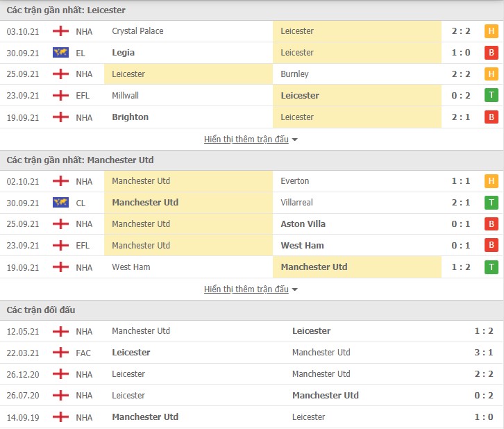Screen dimensions: 504x429
Task: Click the Burnley team name
Action: click(x=294, y=74)
